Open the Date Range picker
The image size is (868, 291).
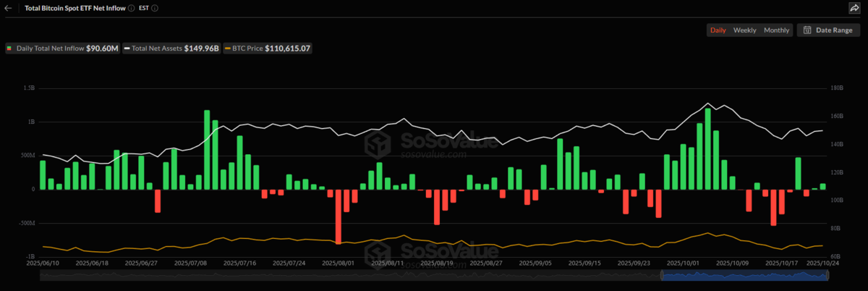829,30
